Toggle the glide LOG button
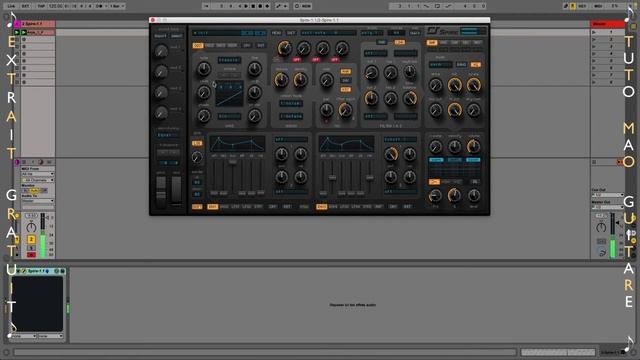The image size is (640, 360). (x=197, y=143)
